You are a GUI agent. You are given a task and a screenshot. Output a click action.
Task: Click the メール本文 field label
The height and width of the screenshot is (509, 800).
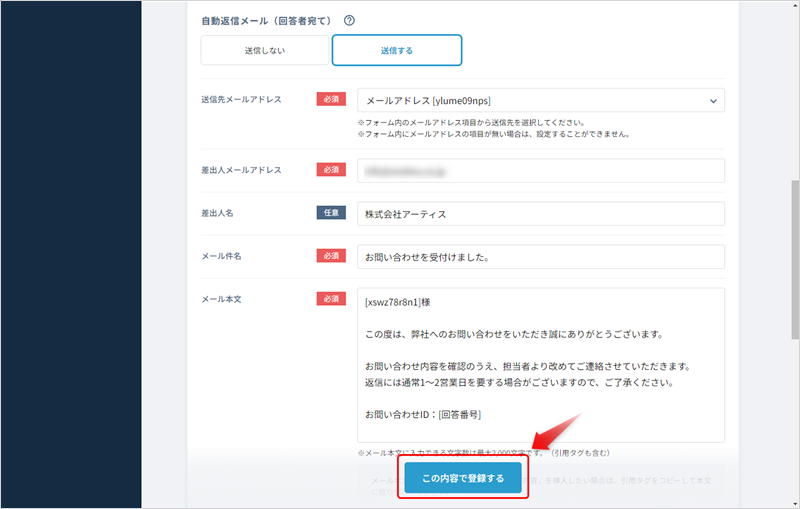click(x=221, y=298)
